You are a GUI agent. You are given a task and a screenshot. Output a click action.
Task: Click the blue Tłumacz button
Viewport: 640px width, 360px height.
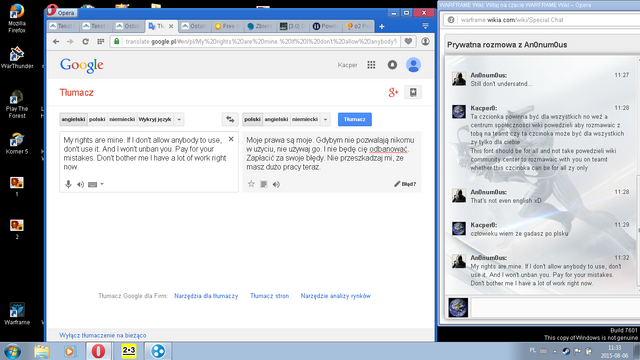coord(355,119)
